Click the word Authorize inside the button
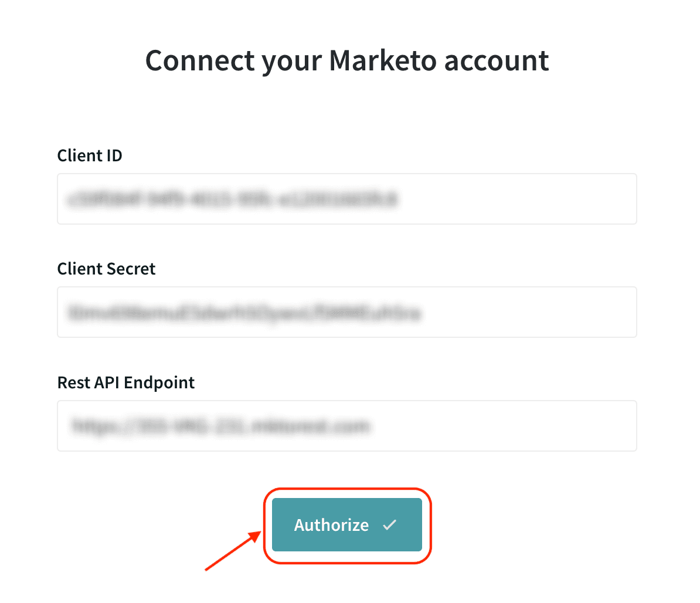 coord(331,525)
